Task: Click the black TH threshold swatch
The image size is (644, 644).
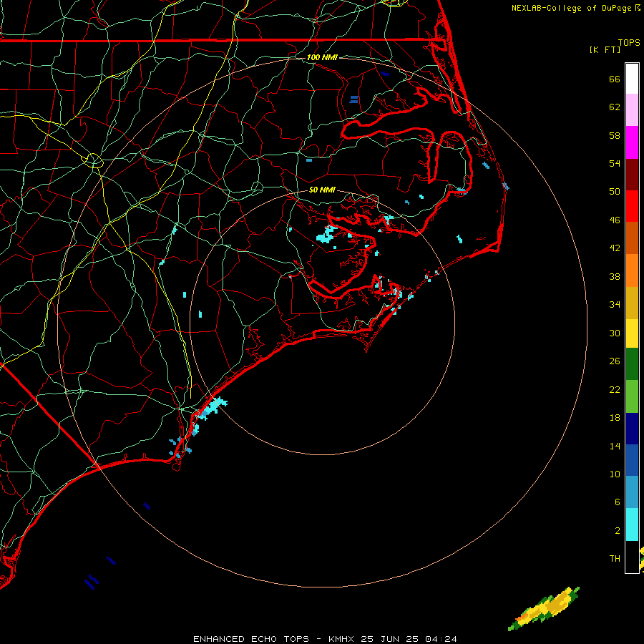Action: (x=632, y=557)
